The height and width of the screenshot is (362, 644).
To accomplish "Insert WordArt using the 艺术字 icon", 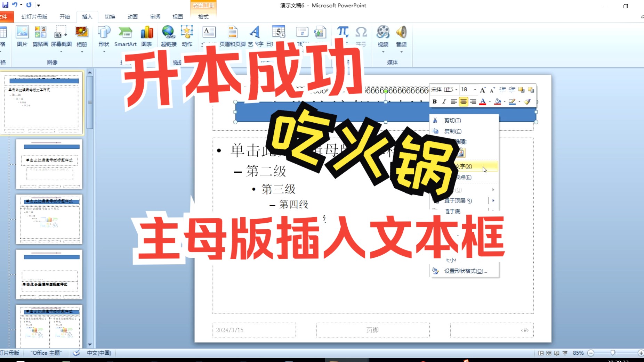I will (x=254, y=36).
